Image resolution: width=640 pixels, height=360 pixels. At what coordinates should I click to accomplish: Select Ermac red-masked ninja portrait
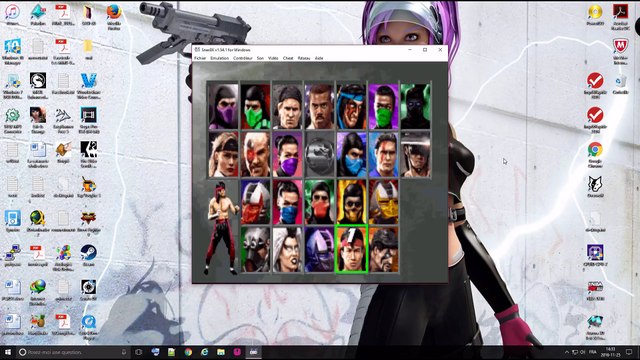pos(319,202)
